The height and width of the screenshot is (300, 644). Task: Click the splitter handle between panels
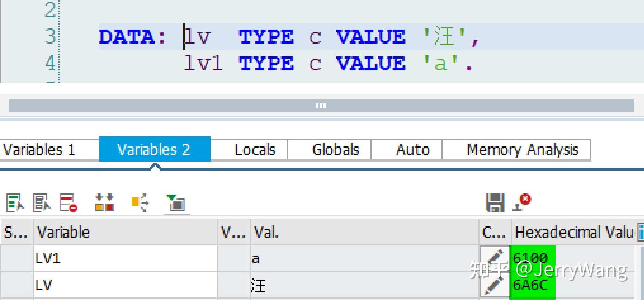tap(321, 106)
